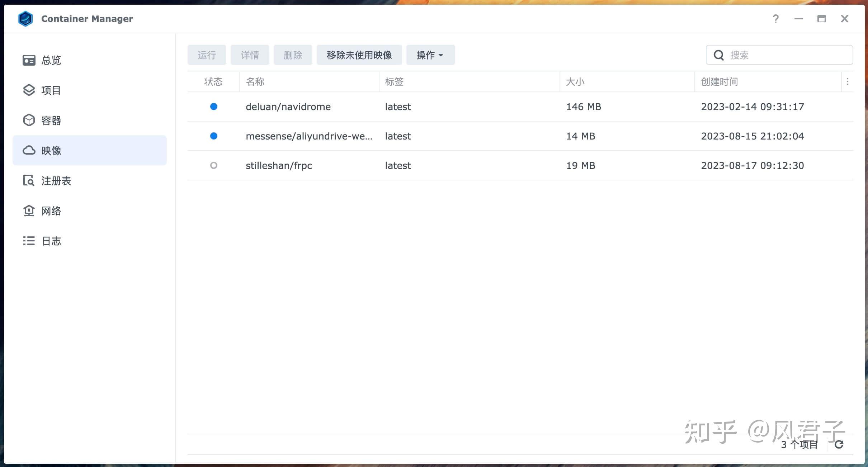The image size is (868, 467).
Task: Click the status dot for deluan/navidrome
Action: pyautogui.click(x=214, y=107)
